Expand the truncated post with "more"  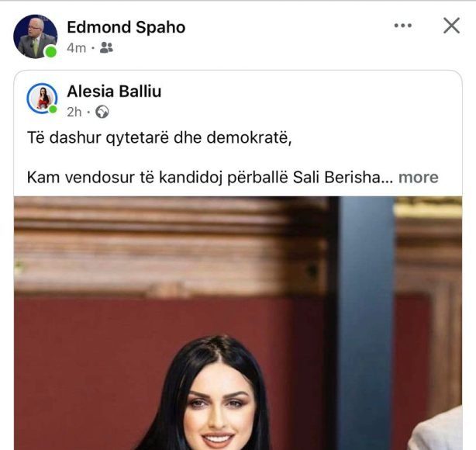tap(419, 177)
